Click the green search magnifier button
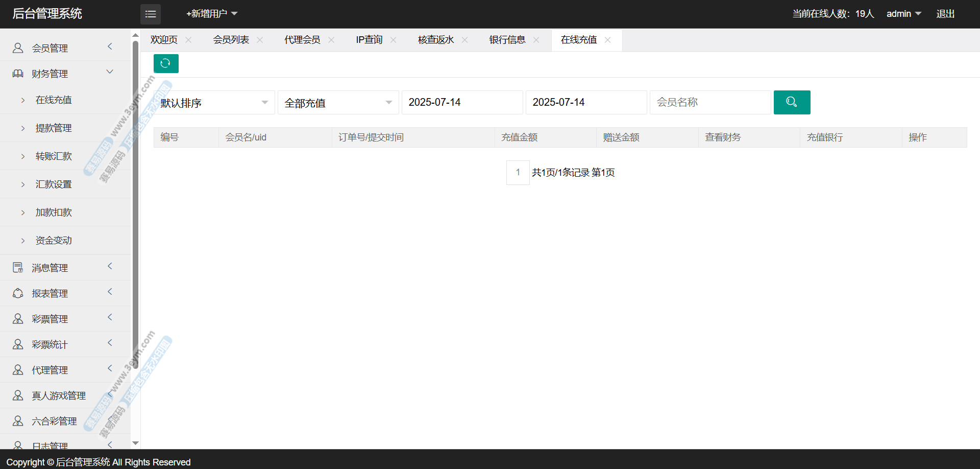 pos(791,102)
